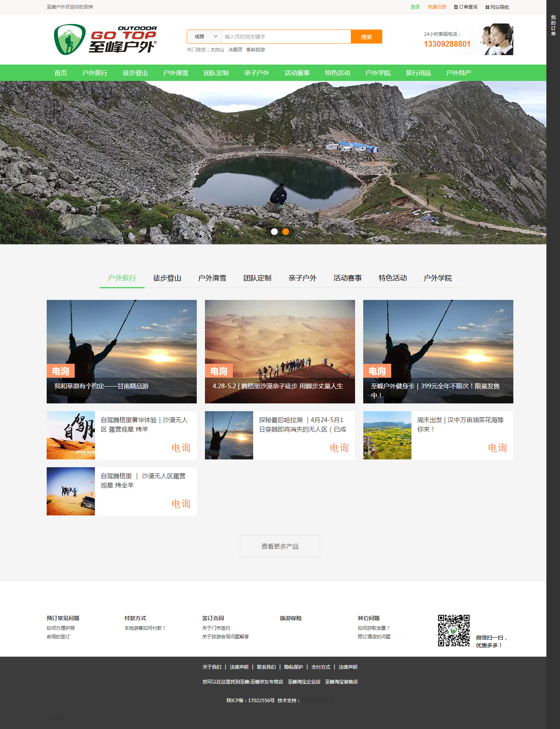
Task: Click the 登录 login link
Action: tap(415, 7)
